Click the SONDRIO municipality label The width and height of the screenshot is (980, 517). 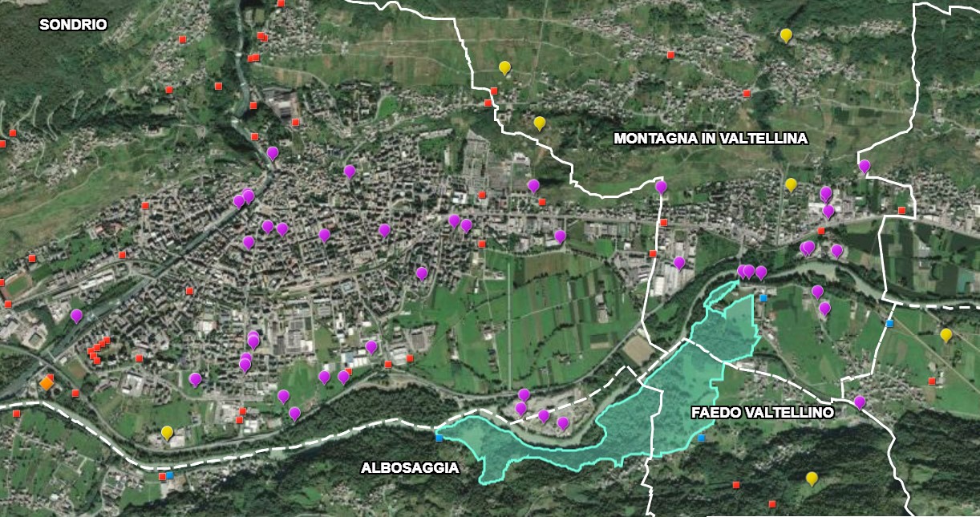coord(73,25)
